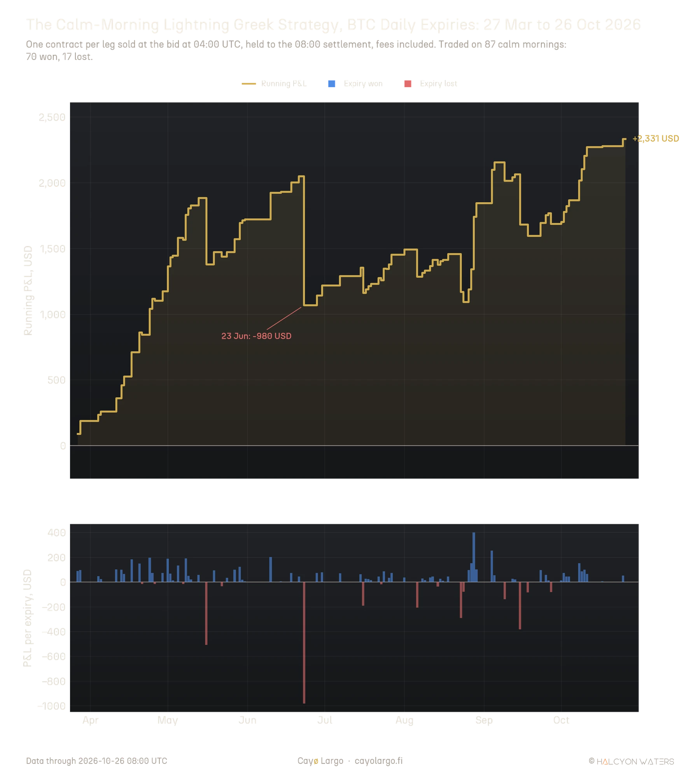Screen dimensions: 700x781
Task: Click the Running P&L legend line
Action: (248, 84)
